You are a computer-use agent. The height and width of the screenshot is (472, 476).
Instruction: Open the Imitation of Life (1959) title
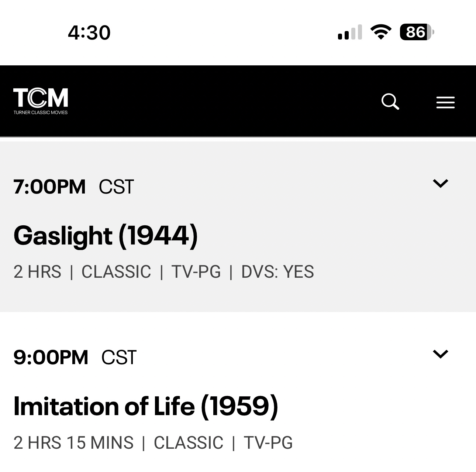point(145,406)
